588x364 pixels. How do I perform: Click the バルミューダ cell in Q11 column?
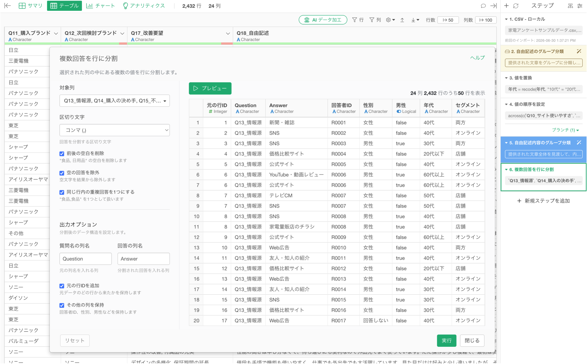27,341
